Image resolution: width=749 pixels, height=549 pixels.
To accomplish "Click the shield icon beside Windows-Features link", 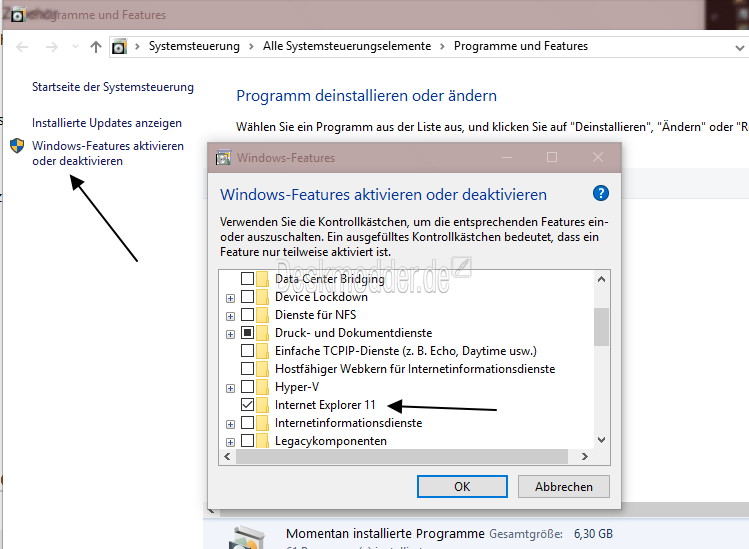I will [17, 146].
